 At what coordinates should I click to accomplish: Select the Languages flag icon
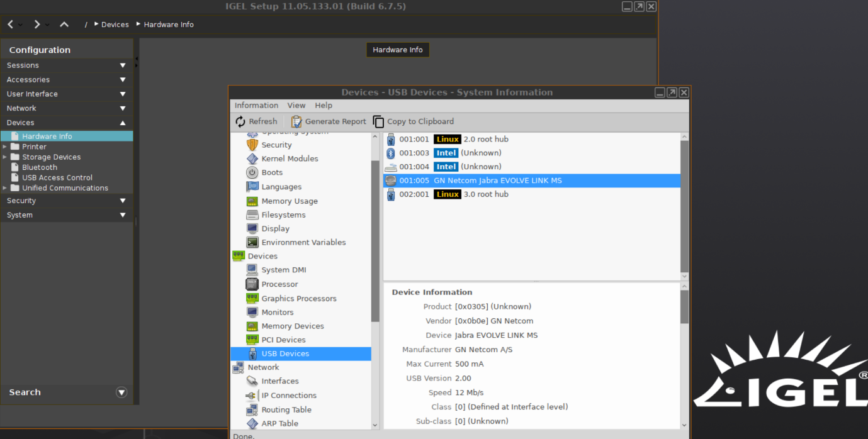click(x=252, y=187)
